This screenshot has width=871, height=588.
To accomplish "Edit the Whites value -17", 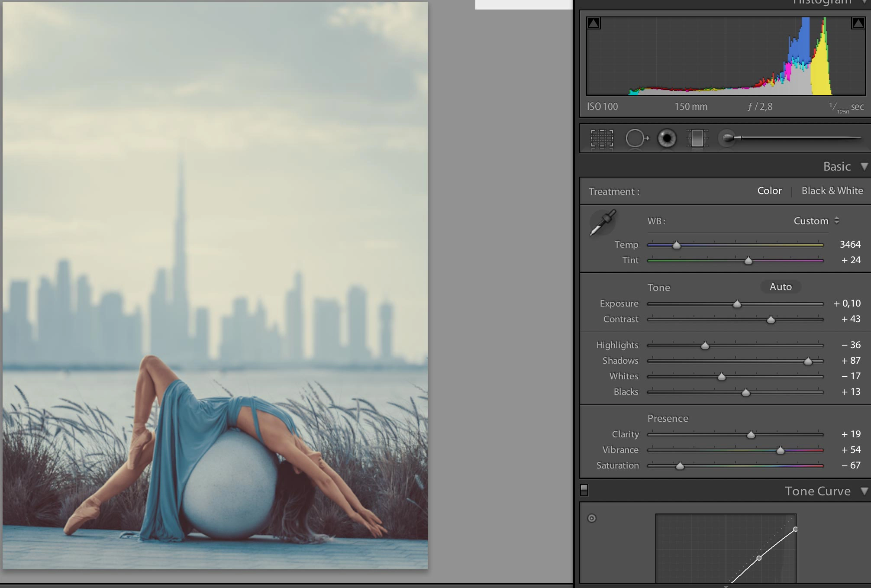I will coord(851,376).
